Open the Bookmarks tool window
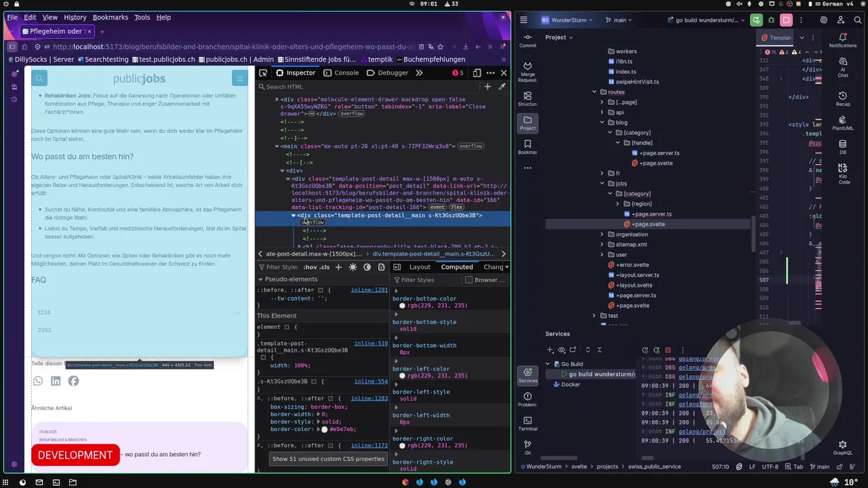Image resolution: width=868 pixels, height=488 pixels. (x=528, y=147)
